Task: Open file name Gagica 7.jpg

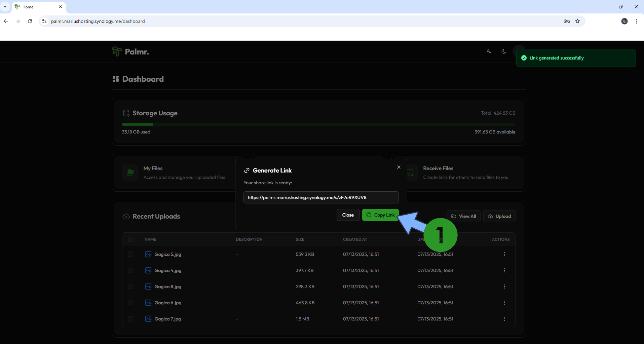Action: (167, 319)
